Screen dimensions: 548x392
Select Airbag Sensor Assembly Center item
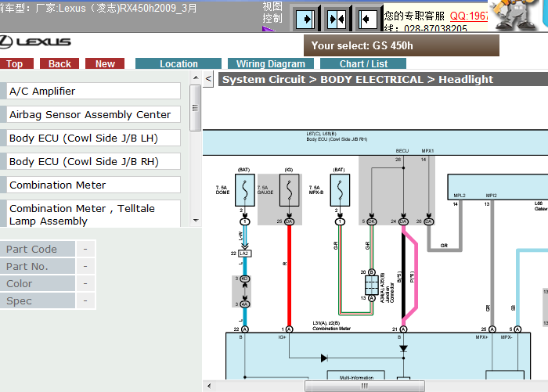(93, 114)
